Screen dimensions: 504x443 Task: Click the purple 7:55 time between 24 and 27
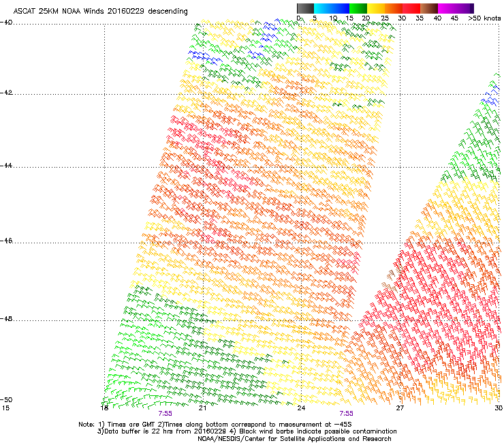[347, 414]
